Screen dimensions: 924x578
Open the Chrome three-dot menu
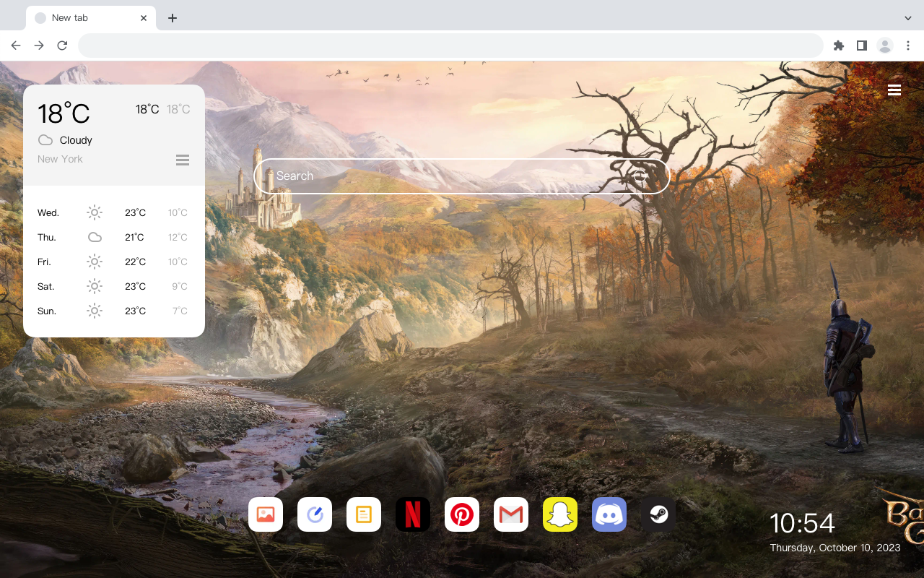click(908, 46)
